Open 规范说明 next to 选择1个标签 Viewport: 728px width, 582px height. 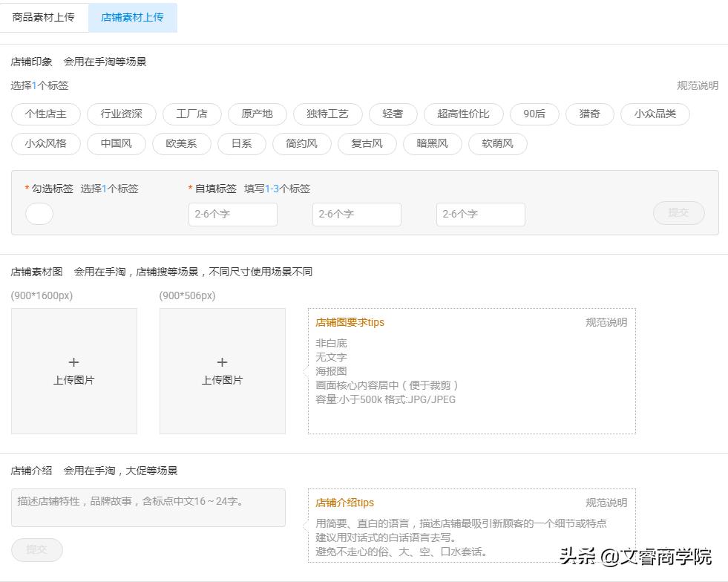(x=698, y=85)
